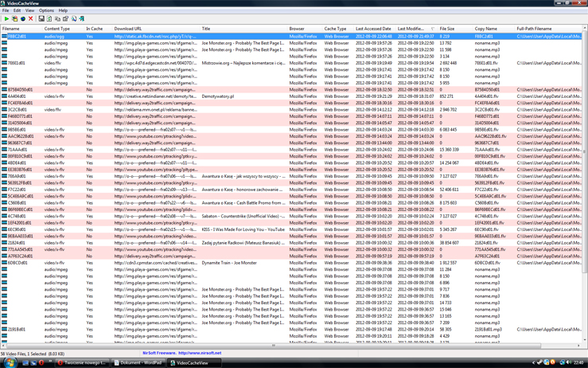588x368 pixels.
Task: Sort by the Title column header
Action: pyautogui.click(x=243, y=29)
